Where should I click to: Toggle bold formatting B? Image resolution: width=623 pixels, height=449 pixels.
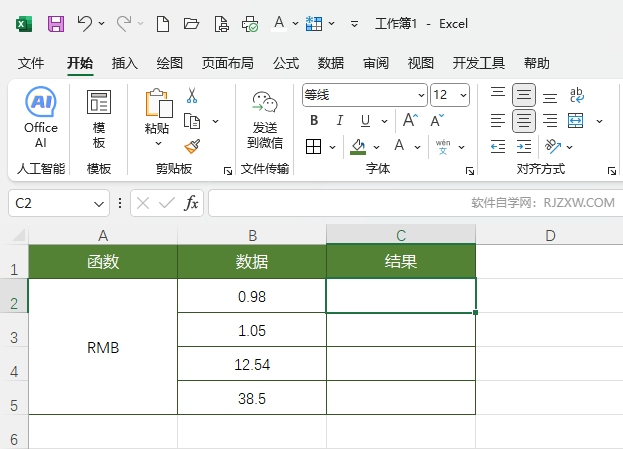tap(314, 120)
